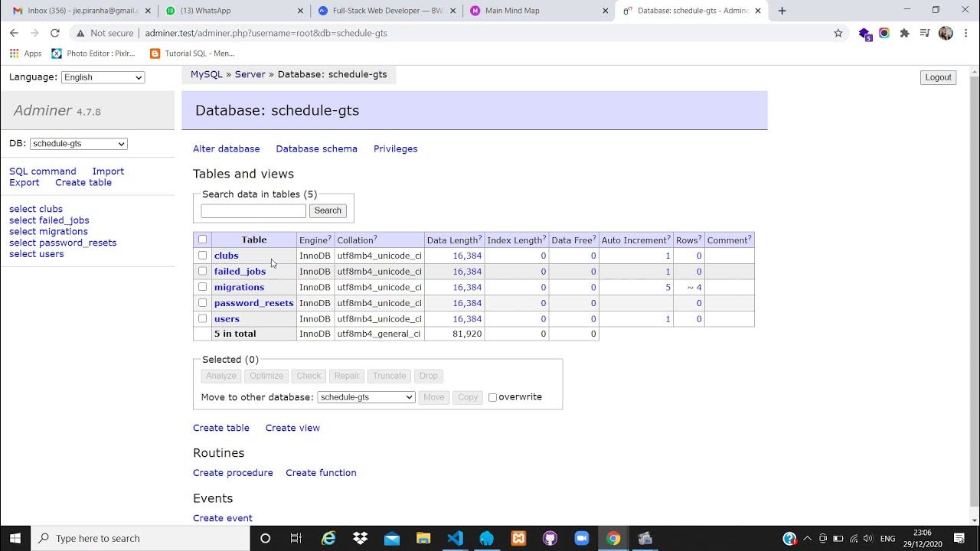
Task: Open Database schema link
Action: click(316, 148)
